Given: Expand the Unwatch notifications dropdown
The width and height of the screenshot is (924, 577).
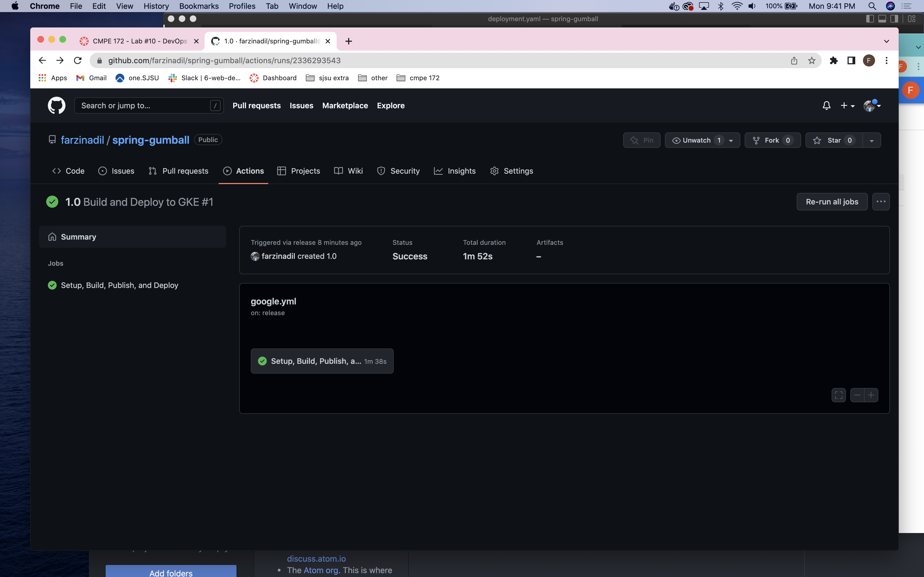Looking at the screenshot, I should 731,140.
